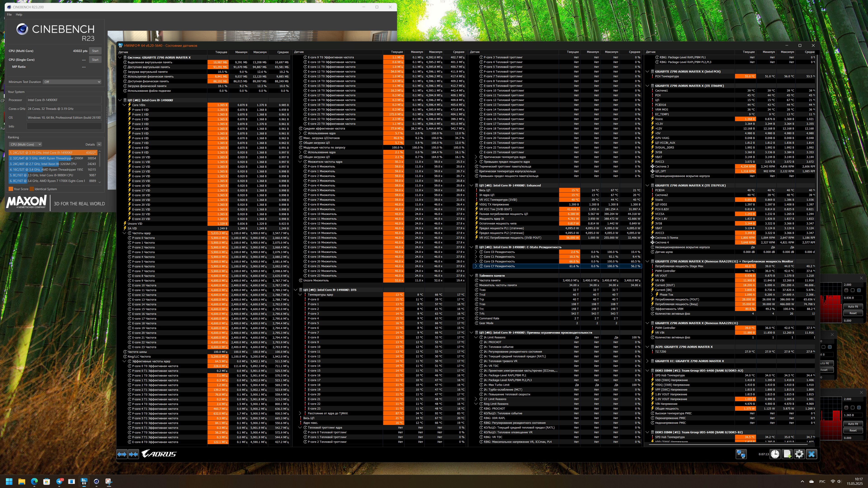Click the blue X close sensors icon
The image size is (868, 488).
click(811, 454)
